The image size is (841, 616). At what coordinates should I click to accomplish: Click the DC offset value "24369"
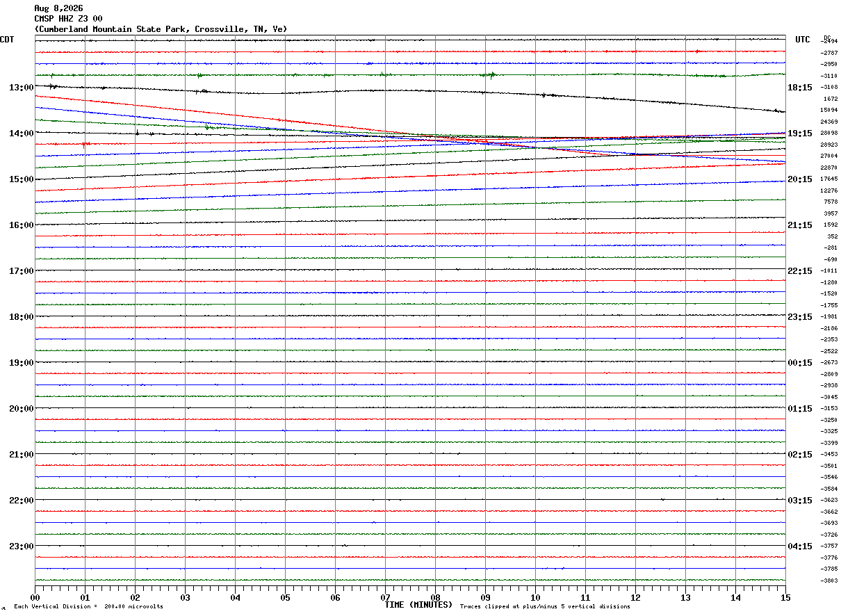click(829, 122)
